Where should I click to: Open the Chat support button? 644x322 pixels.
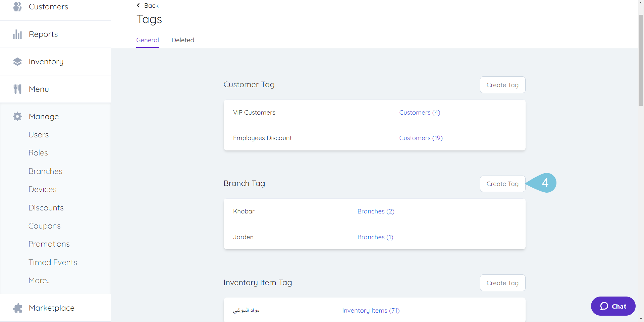tap(613, 306)
